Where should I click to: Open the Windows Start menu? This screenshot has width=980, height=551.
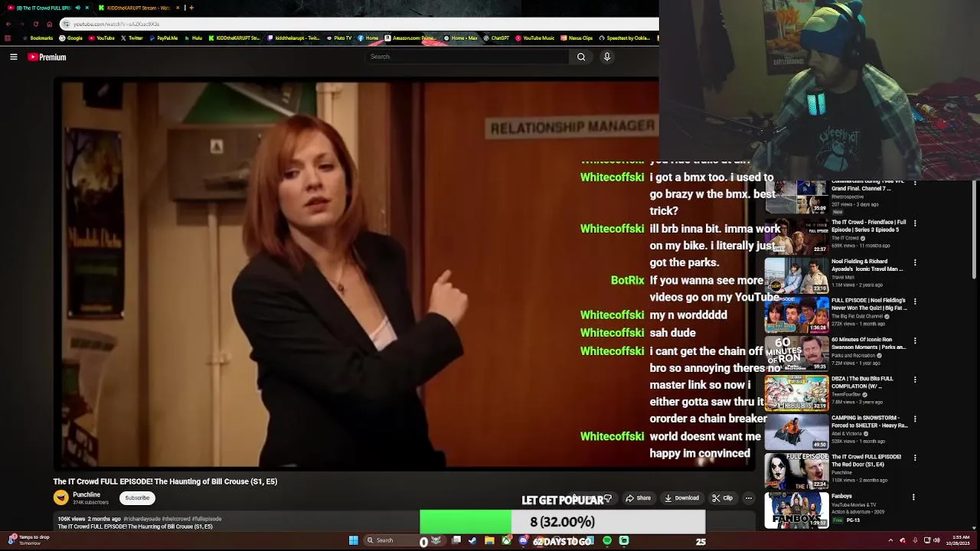coord(354,540)
